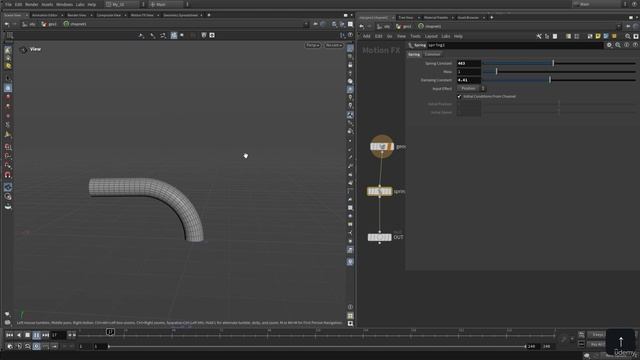
Task: Click chopnet1 in viewport path bar
Action: pyautogui.click(x=75, y=24)
